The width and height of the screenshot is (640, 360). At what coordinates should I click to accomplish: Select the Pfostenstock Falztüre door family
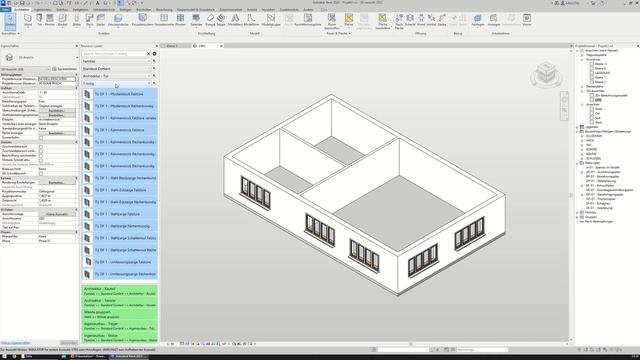[120, 94]
